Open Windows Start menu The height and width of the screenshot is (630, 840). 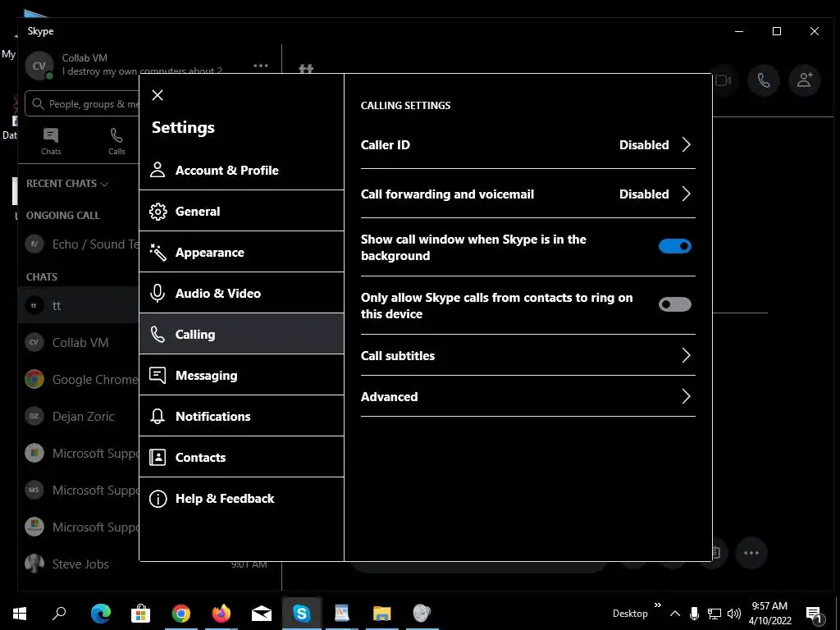point(20,614)
